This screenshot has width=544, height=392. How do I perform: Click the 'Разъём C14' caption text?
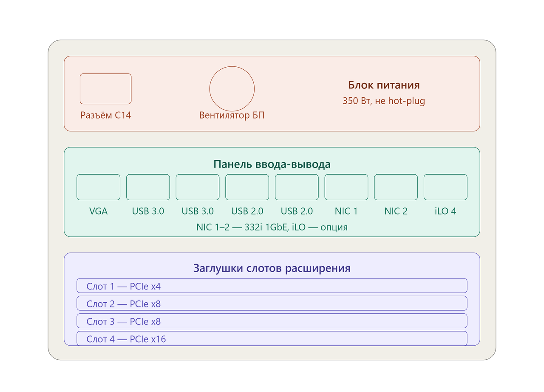[106, 115]
